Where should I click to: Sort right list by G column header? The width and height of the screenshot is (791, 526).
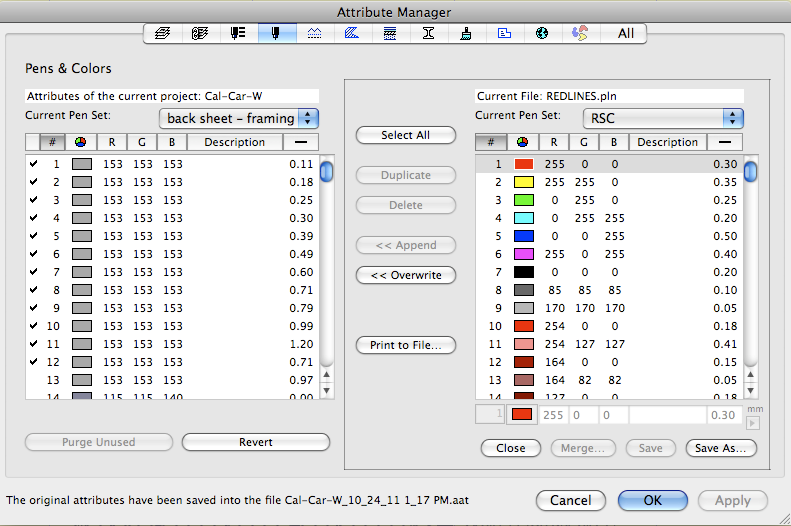[584, 142]
